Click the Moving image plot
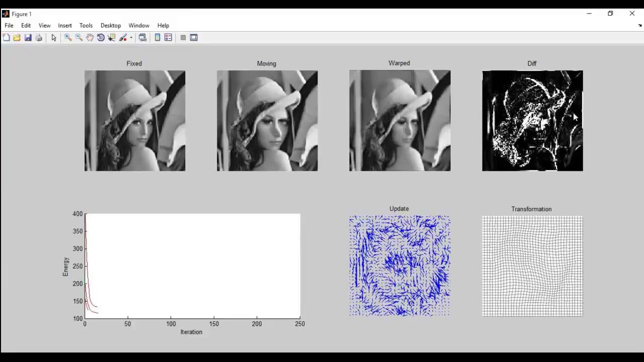Image resolution: width=644 pixels, height=362 pixels. coord(267,121)
